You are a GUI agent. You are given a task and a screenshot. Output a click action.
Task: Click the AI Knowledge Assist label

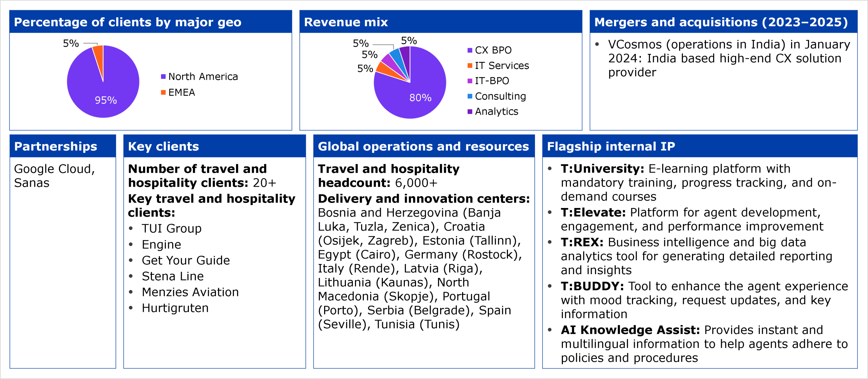point(630,330)
